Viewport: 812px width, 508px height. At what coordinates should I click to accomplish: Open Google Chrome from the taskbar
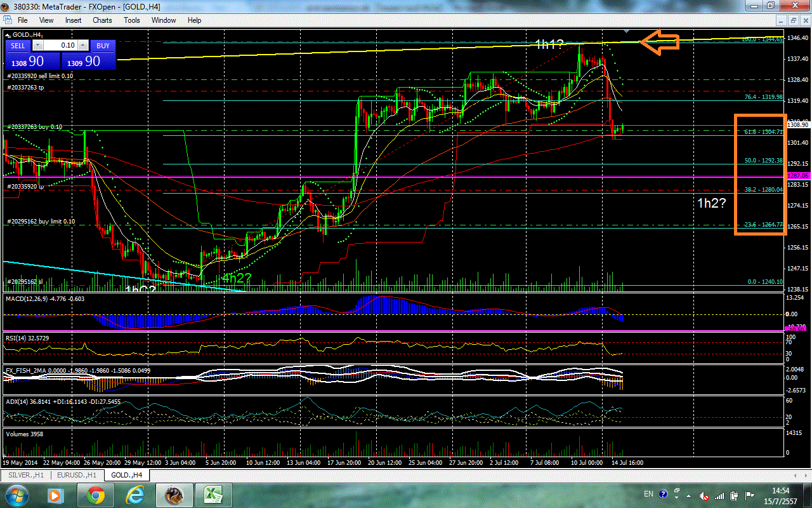pyautogui.click(x=95, y=495)
